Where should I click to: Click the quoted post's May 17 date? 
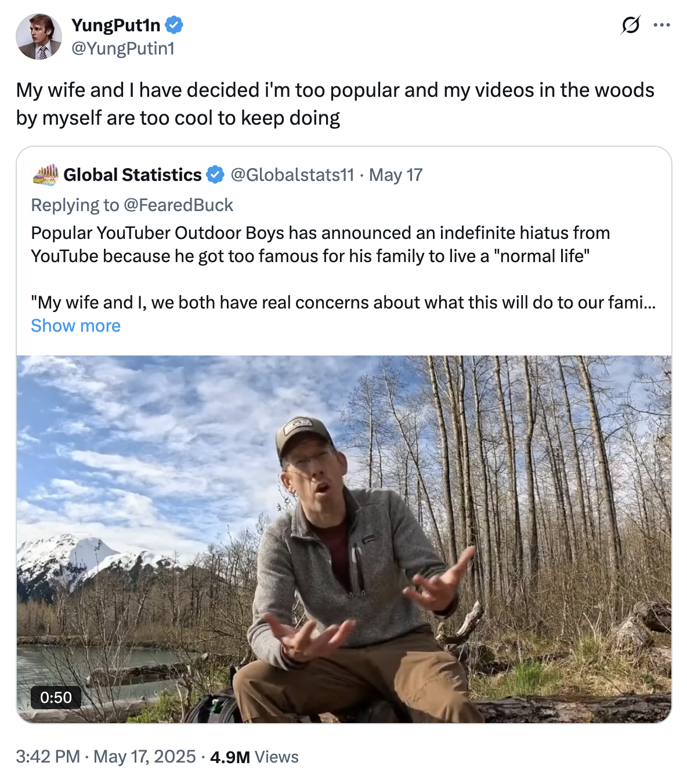click(396, 175)
